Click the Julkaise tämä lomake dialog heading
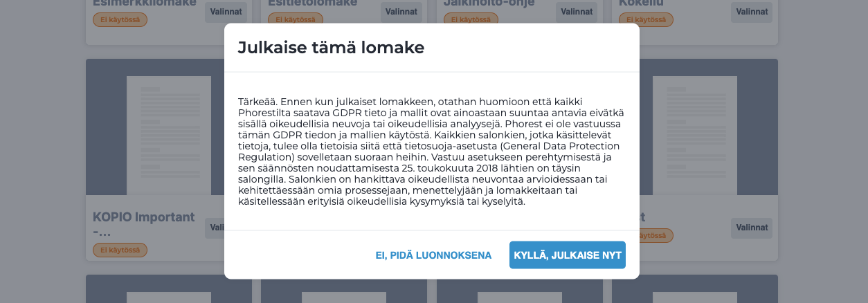Viewport: 868px width, 303px height. [x=331, y=47]
